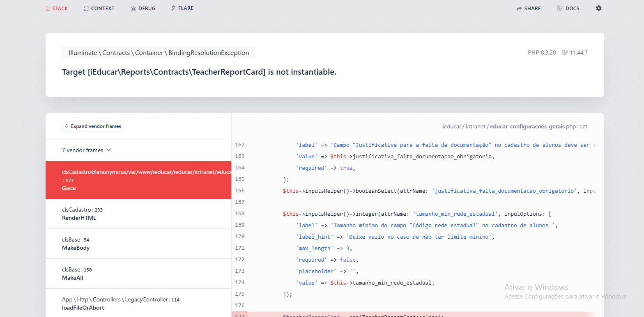Click the bug icon beside DEBUG
This screenshot has width=644, height=317.
[x=133, y=8]
